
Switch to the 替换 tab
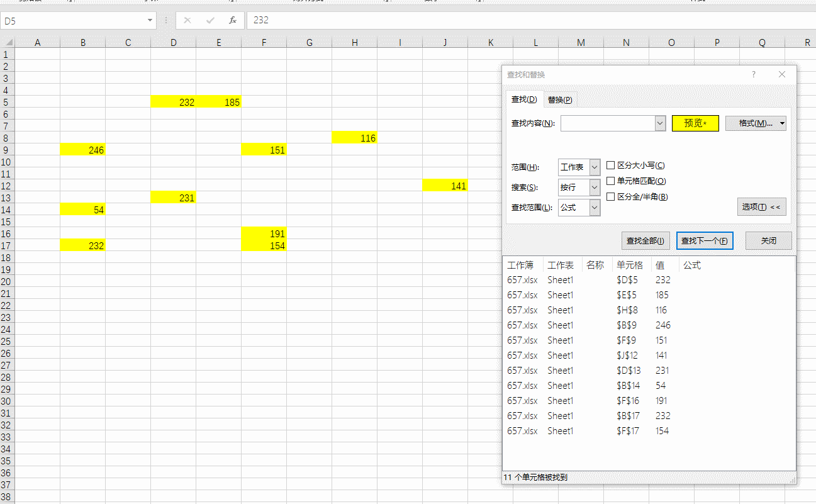click(560, 99)
